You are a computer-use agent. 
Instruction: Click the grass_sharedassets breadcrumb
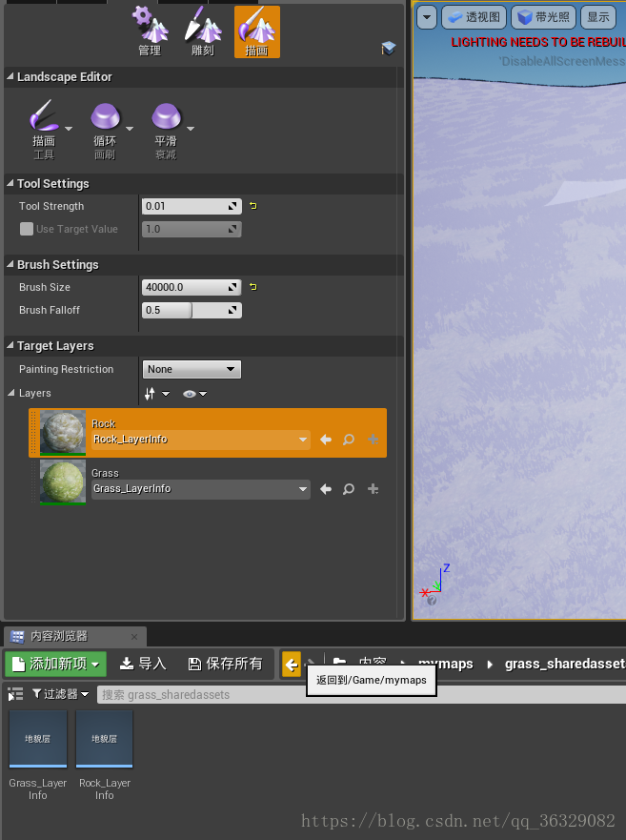[x=565, y=664]
